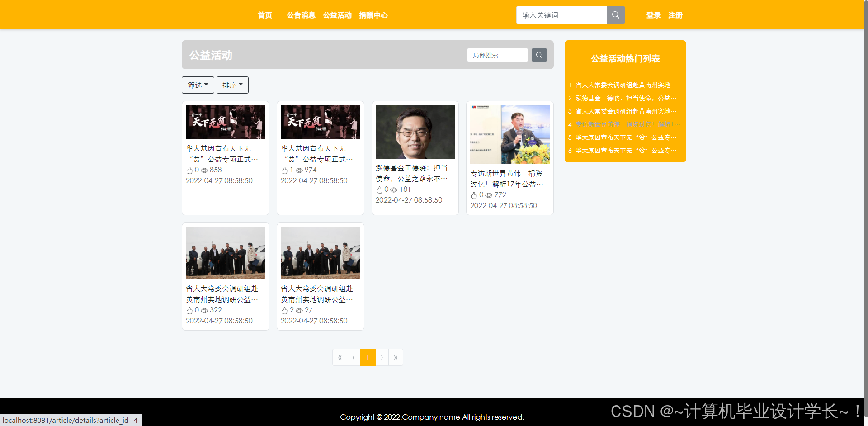The width and height of the screenshot is (868, 426).
Task: Click thumbs-up icon on the 974-view card
Action: coord(284,170)
